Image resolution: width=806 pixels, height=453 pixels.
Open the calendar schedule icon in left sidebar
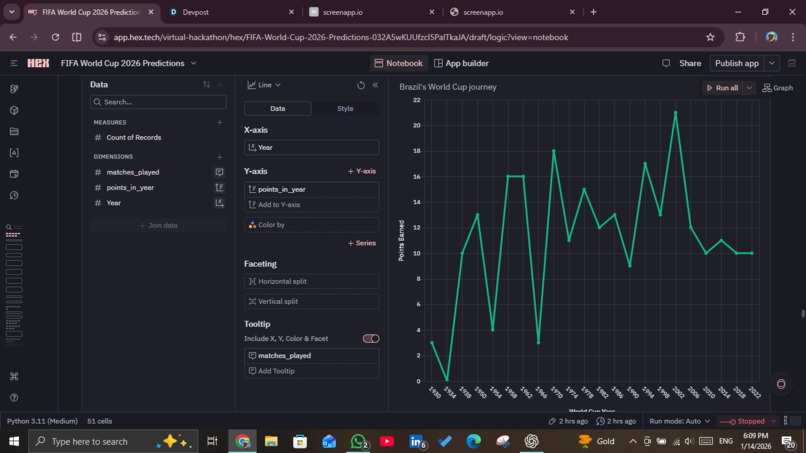coord(14,174)
